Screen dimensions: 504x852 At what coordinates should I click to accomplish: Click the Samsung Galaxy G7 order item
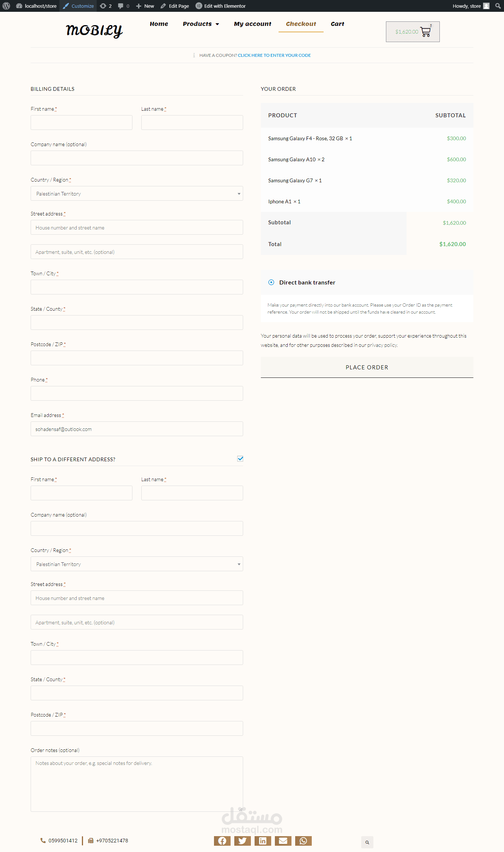(x=295, y=180)
